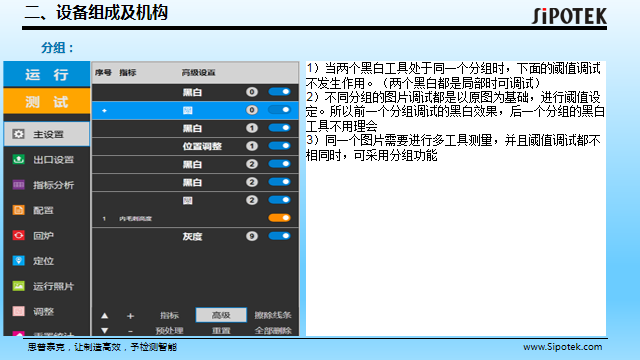Image resolution: width=640 pixels, height=360 pixels.
Task: Open 配置 orange document icon
Action: coord(18,210)
